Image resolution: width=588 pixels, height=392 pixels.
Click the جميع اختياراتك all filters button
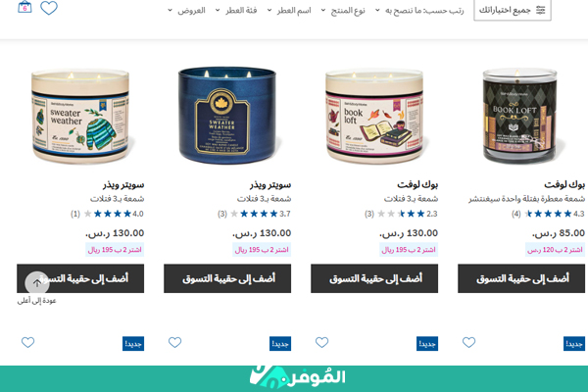(513, 10)
